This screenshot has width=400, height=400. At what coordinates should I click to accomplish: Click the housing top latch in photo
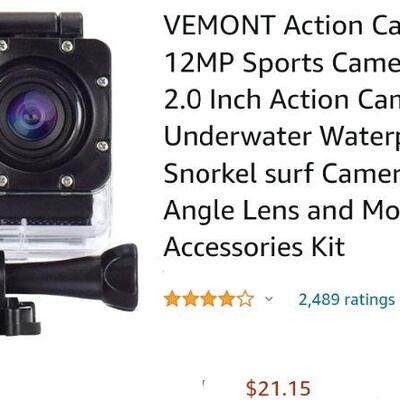tap(42, 24)
